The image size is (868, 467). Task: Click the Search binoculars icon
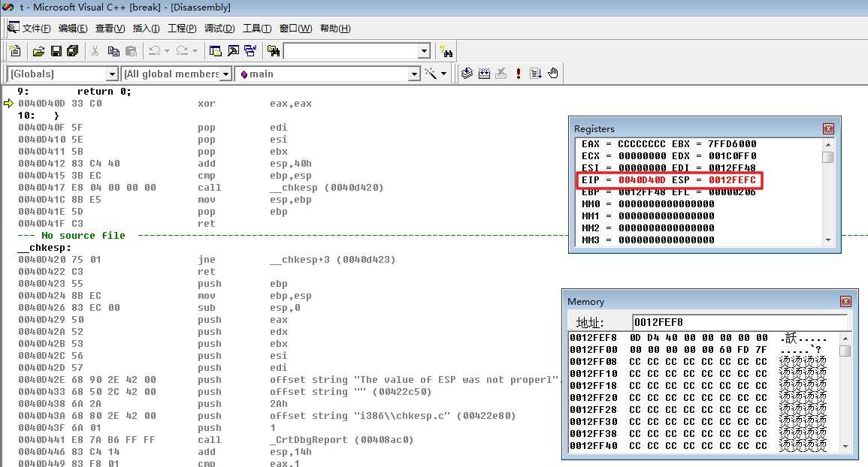pos(446,52)
